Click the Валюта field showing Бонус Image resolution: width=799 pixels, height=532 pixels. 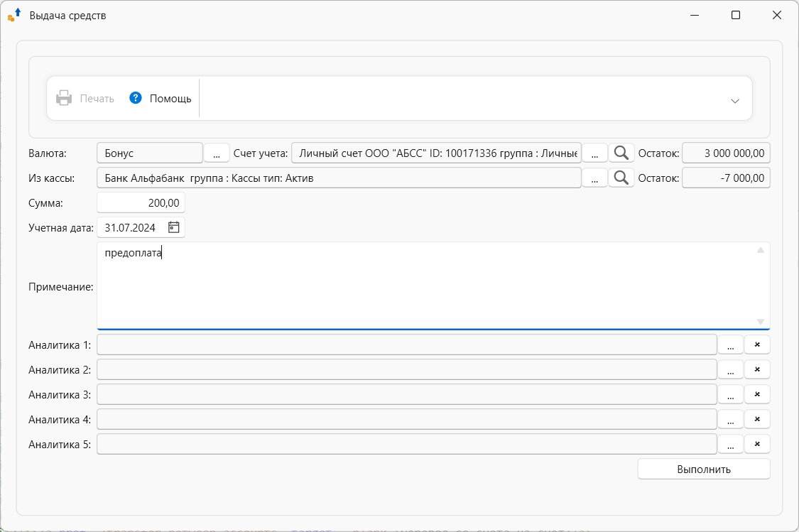click(150, 153)
